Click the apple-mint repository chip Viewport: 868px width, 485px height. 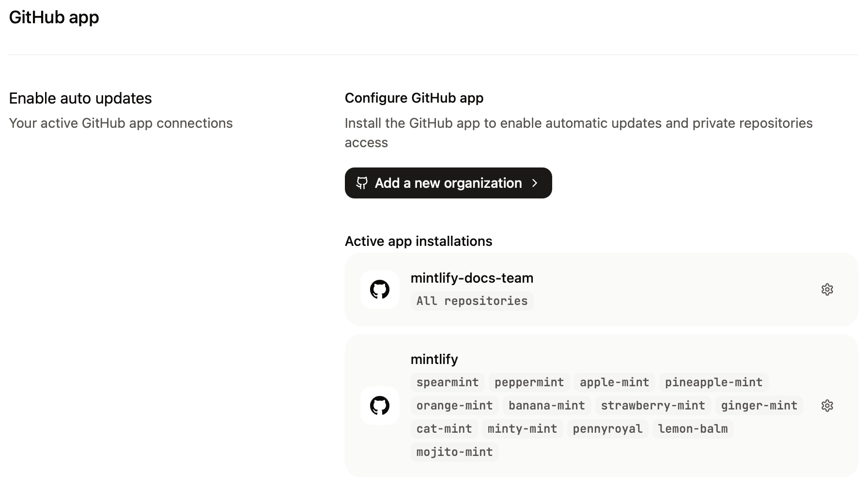614,382
